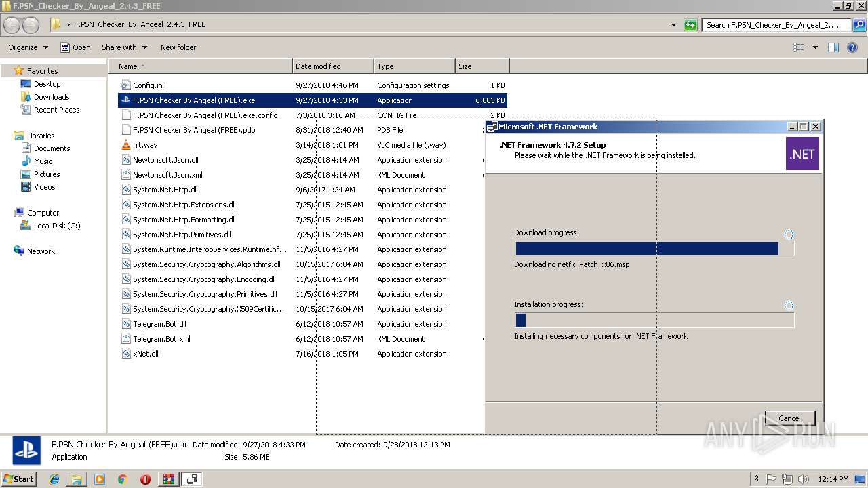The width and height of the screenshot is (868, 488).
Task: Click the Action Center flag tray icon
Action: [x=772, y=479]
